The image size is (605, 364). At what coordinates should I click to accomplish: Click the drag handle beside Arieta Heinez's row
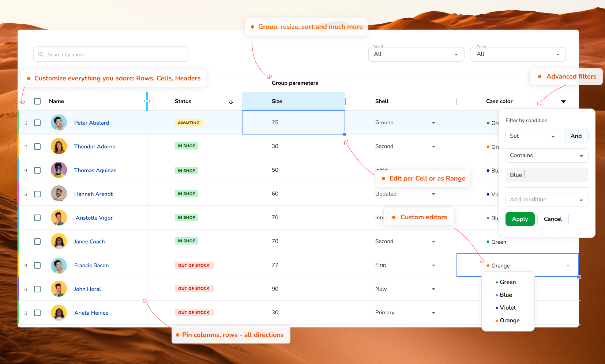pyautogui.click(x=26, y=313)
